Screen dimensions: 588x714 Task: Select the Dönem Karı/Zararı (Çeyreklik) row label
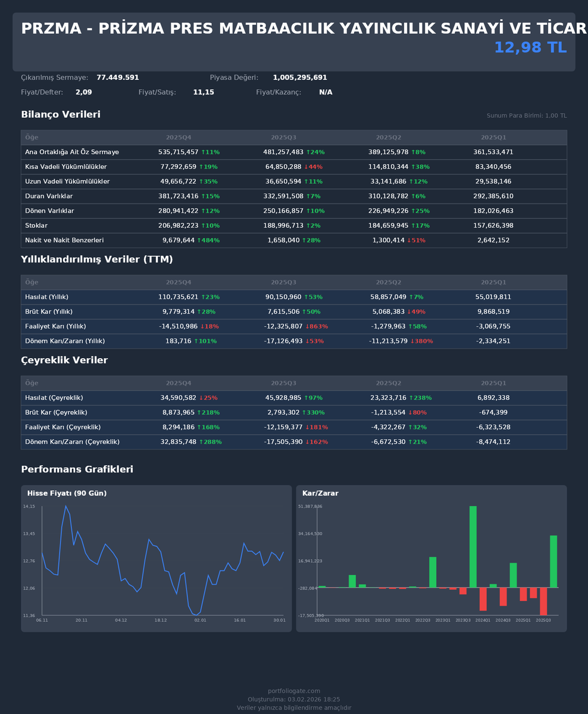pos(72,442)
